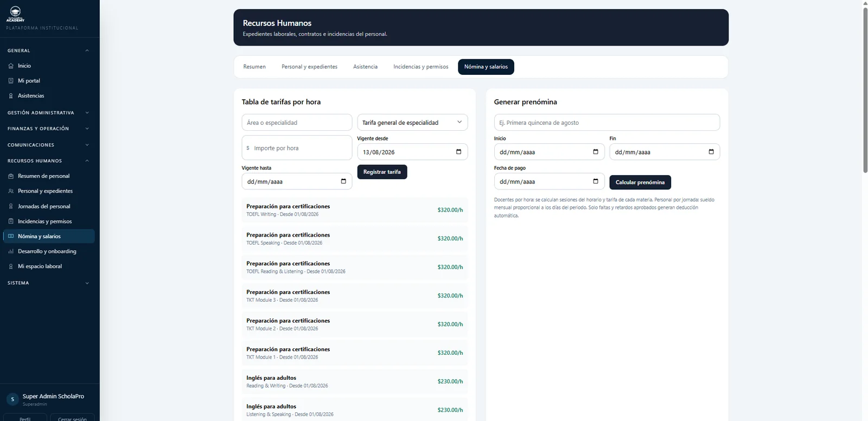Click the Super Admin ScholaPro avatar
The image size is (868, 421).
click(13, 399)
